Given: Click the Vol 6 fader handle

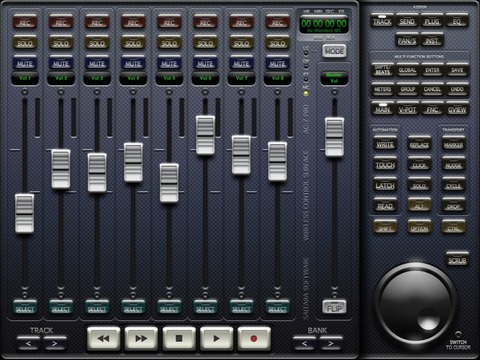Looking at the screenshot, I should (x=205, y=135).
